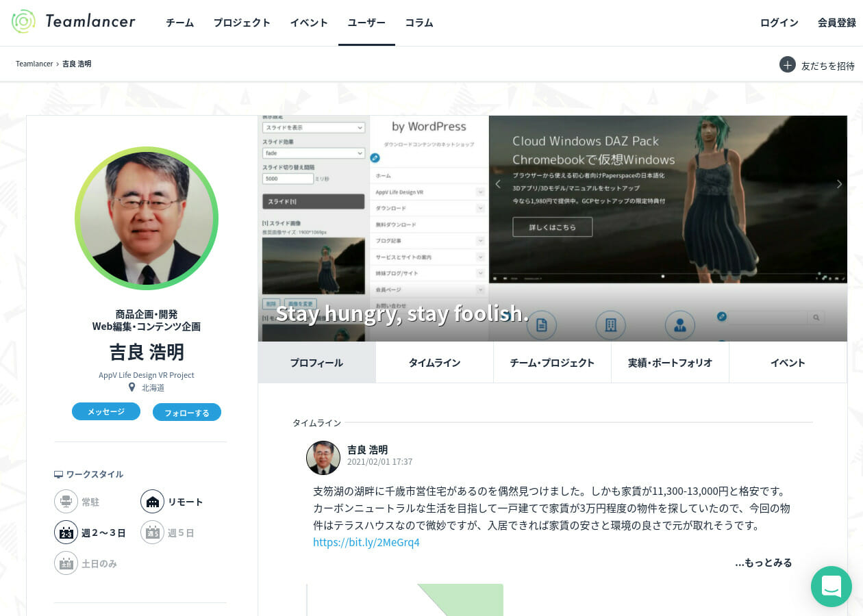863x616 pixels.
Task: Select the 常駐 workstyle icon
Action: tap(66, 502)
